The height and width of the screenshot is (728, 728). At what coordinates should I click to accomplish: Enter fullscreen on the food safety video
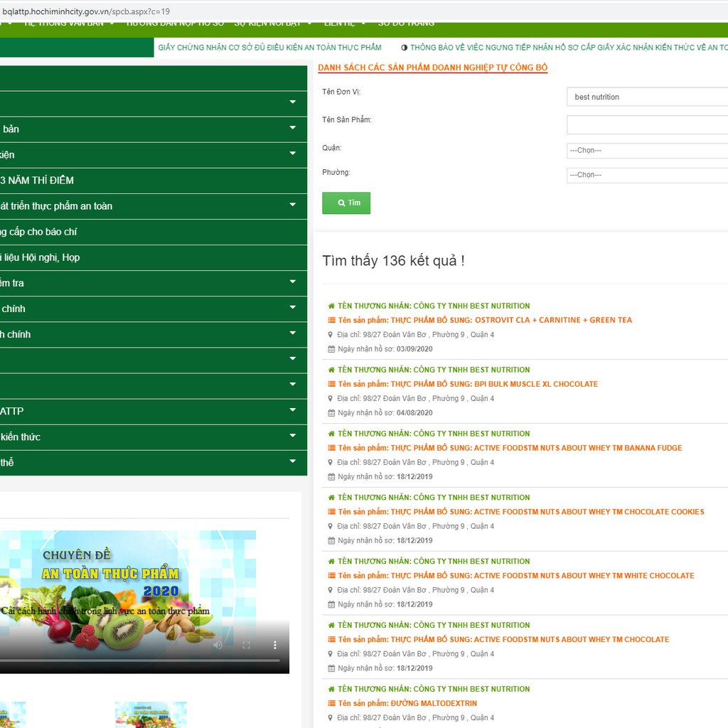pyautogui.click(x=247, y=645)
